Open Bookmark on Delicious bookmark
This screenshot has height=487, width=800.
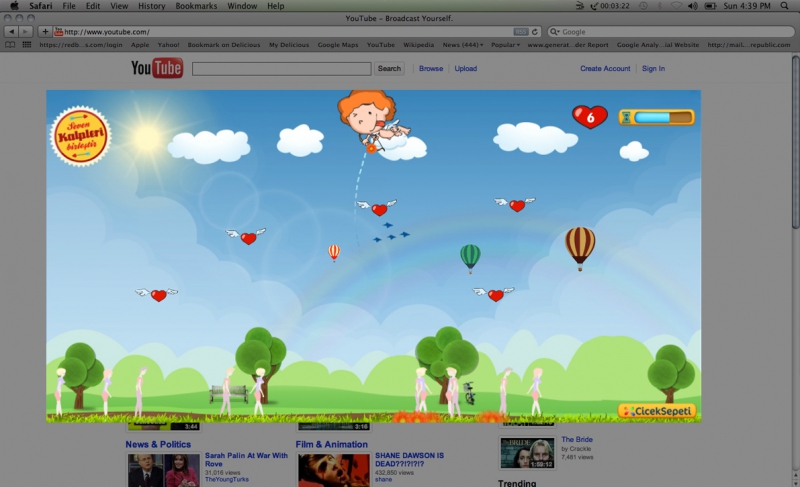223,45
